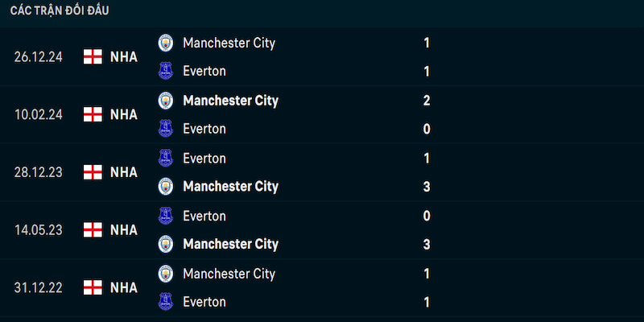Select the 28.12.23 match date
The width and height of the screenshot is (644, 322).
(x=38, y=172)
